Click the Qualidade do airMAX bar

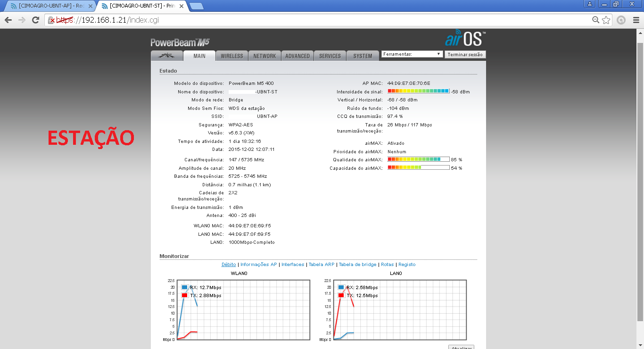click(418, 159)
